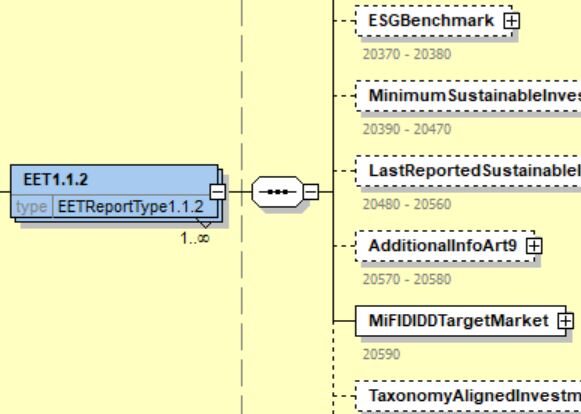Screen dimensions: 581x414
Task: Select the MinimumSustainableInvest element
Action: [468, 96]
